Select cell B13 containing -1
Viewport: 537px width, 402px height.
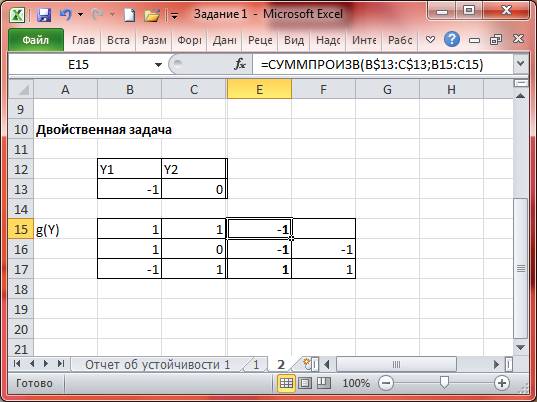coord(129,189)
